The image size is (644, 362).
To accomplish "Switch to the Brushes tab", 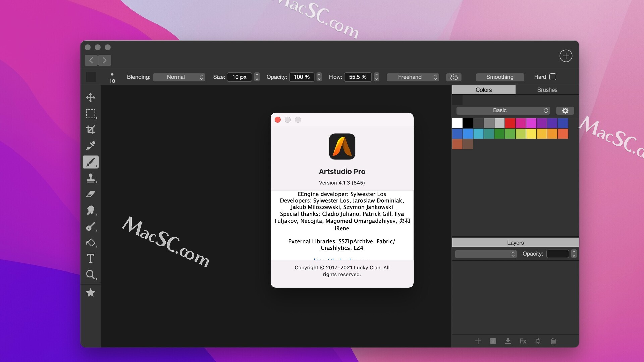I will pos(547,90).
